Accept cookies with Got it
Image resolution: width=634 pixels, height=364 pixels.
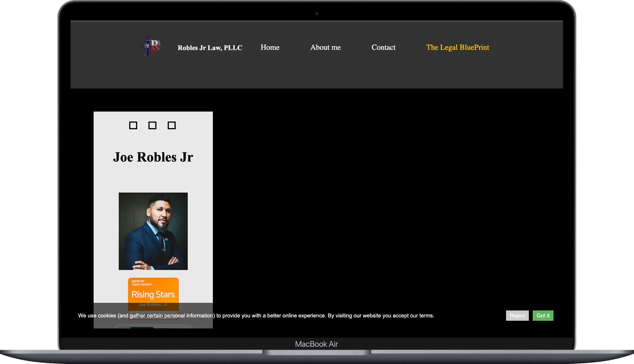[x=543, y=316]
